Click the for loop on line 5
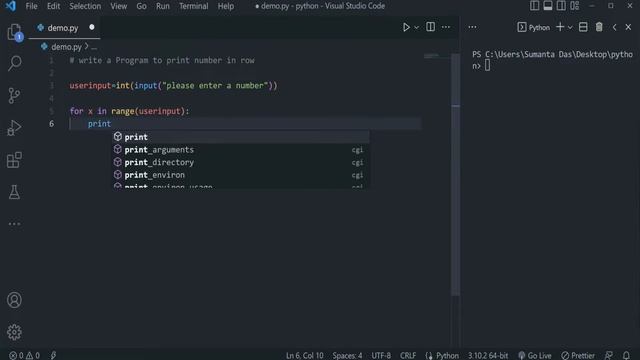The image size is (640, 360). [129, 111]
